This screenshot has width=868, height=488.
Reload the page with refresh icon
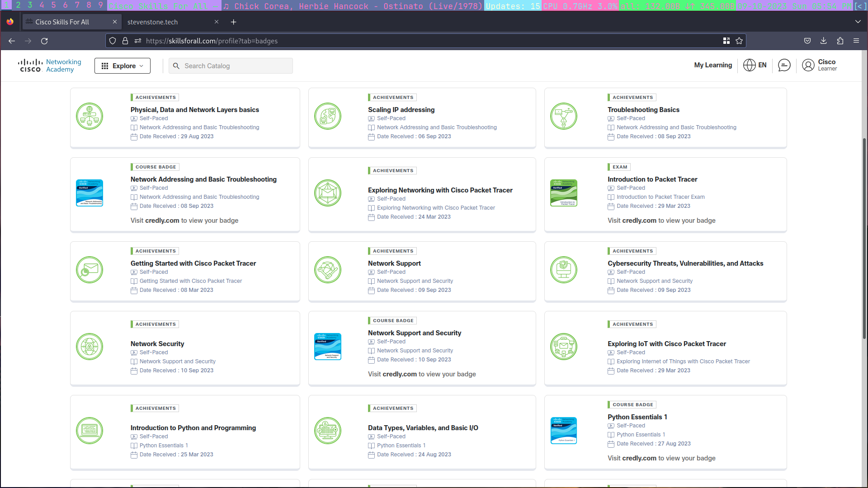[x=44, y=41]
